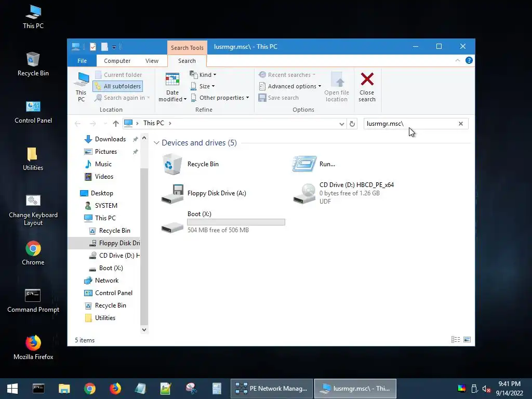Screen dimensions: 532x399
Task: Collapse the Devices and drives group
Action: tap(156, 143)
